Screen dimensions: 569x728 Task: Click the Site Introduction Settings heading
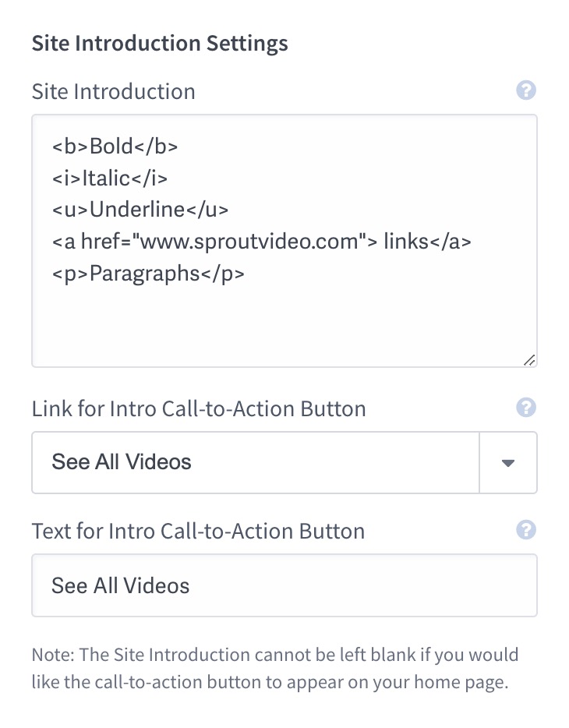pyautogui.click(x=160, y=43)
